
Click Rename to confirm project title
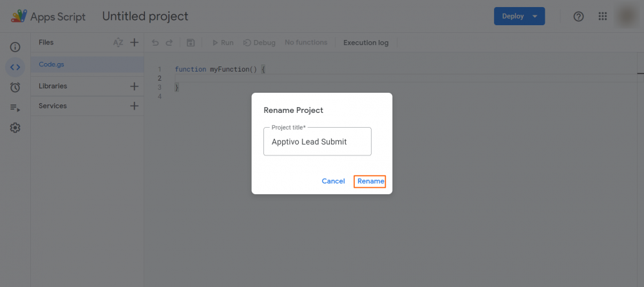[x=371, y=181]
